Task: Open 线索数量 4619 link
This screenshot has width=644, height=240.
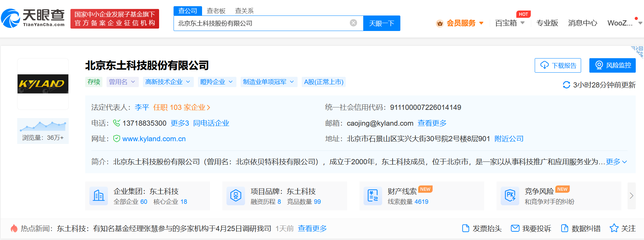Action: (x=408, y=202)
